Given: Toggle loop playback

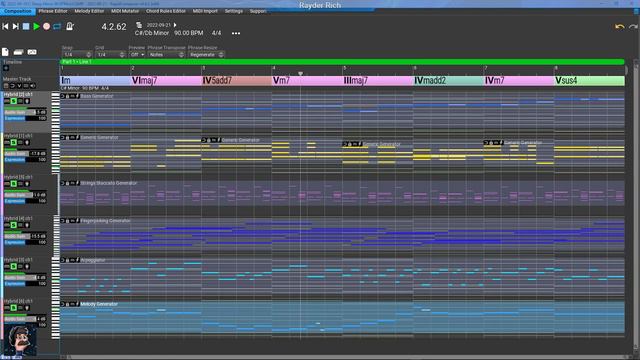Looking at the screenshot, I should [x=57, y=27].
